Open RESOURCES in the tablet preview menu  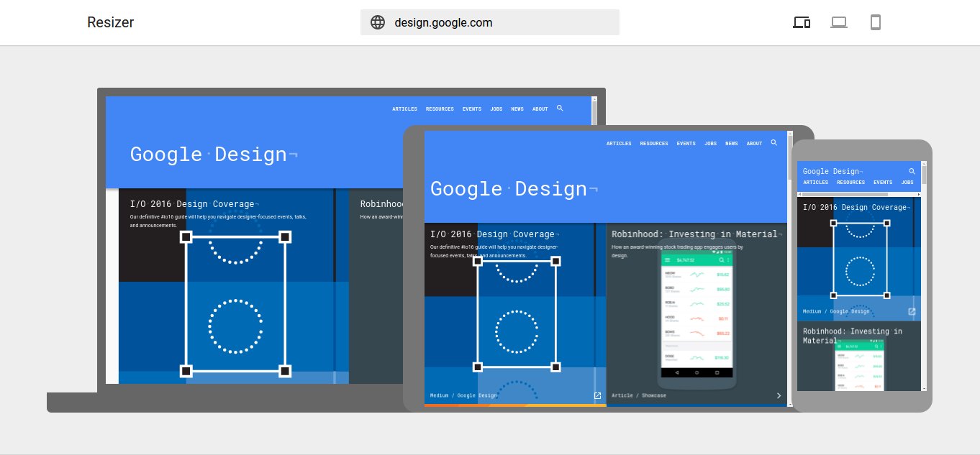(x=654, y=144)
